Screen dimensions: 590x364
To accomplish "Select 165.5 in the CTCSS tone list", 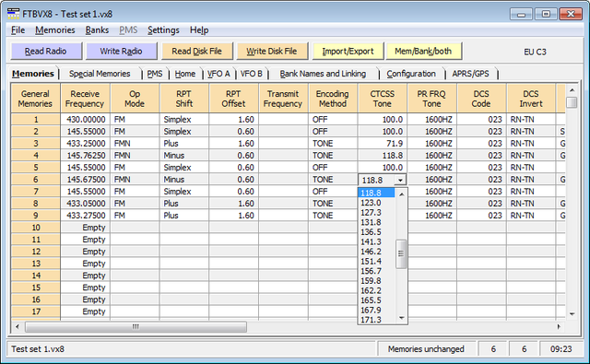I will (x=376, y=300).
